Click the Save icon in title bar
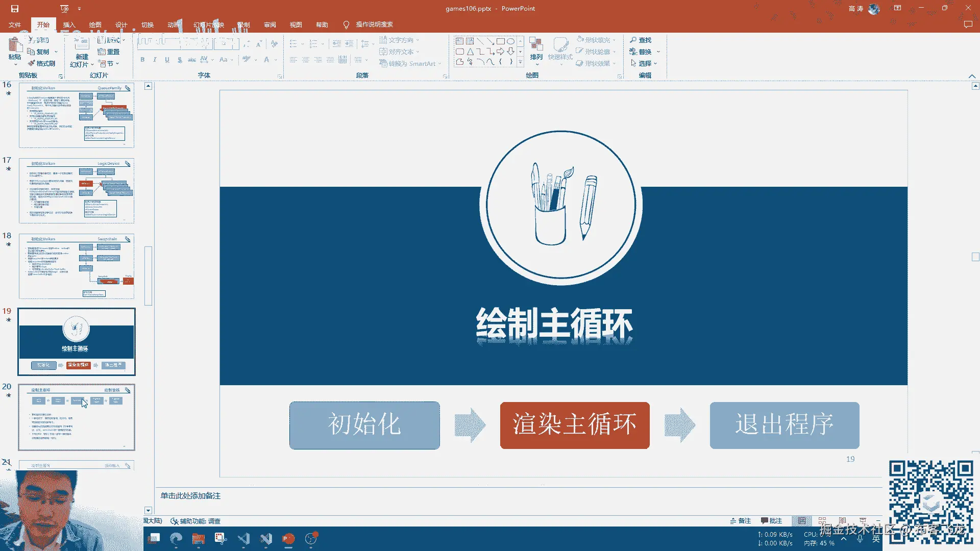This screenshot has width=980, height=551. [x=15, y=9]
